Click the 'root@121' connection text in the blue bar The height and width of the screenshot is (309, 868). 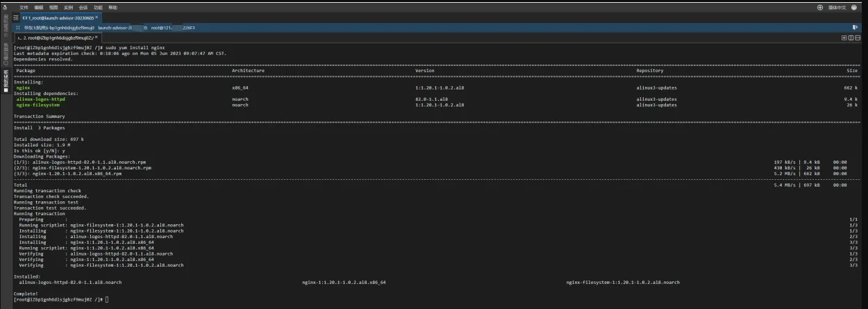[173, 28]
